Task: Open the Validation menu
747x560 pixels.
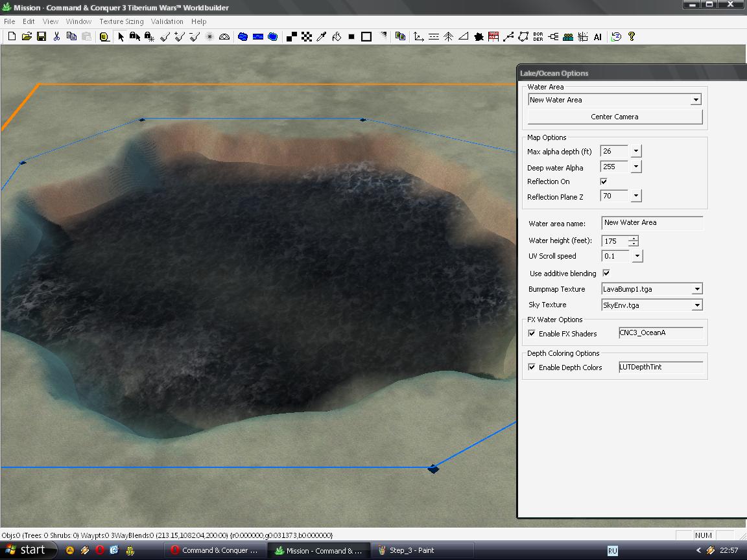Action: click(167, 21)
